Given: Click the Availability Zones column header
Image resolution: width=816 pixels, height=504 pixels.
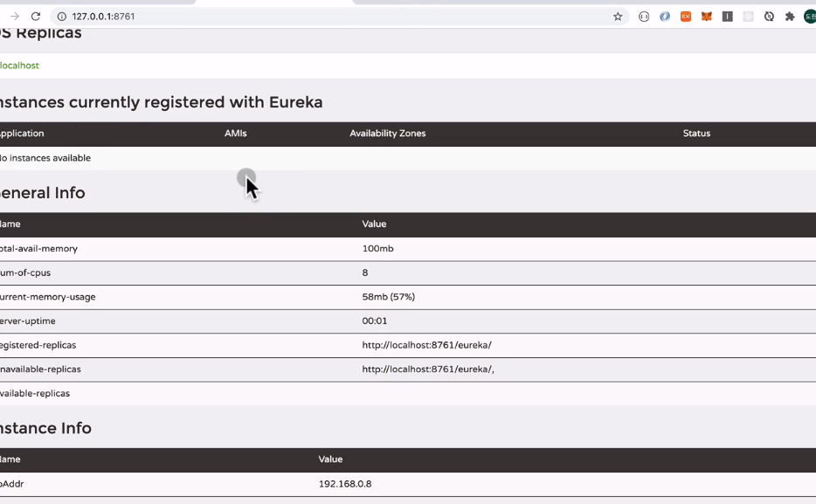Looking at the screenshot, I should [x=388, y=134].
